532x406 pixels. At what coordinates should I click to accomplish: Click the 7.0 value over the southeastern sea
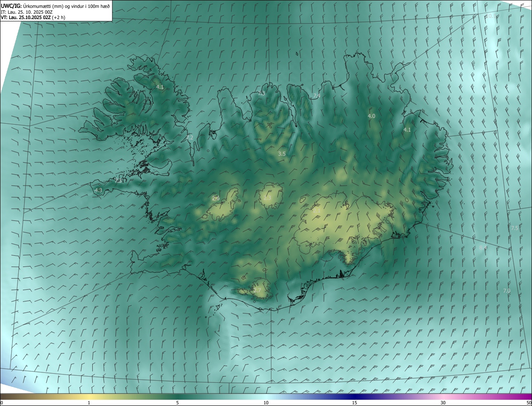tap(507, 291)
